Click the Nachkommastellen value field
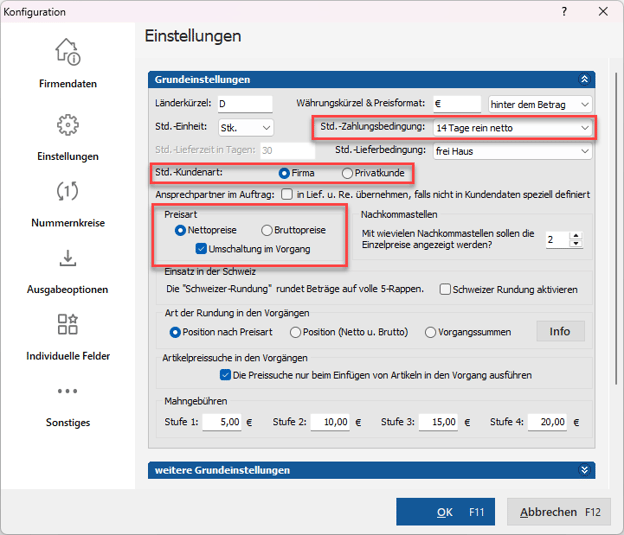This screenshot has height=535, width=624. (x=557, y=240)
